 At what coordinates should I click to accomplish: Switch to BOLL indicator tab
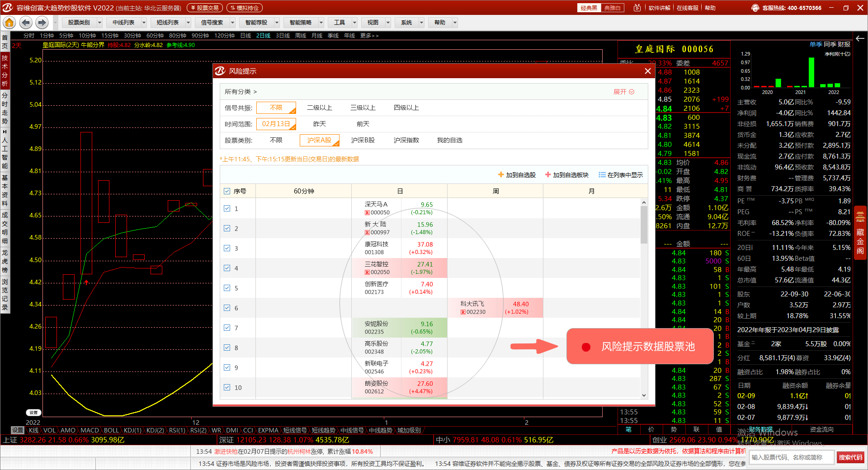[x=111, y=430]
